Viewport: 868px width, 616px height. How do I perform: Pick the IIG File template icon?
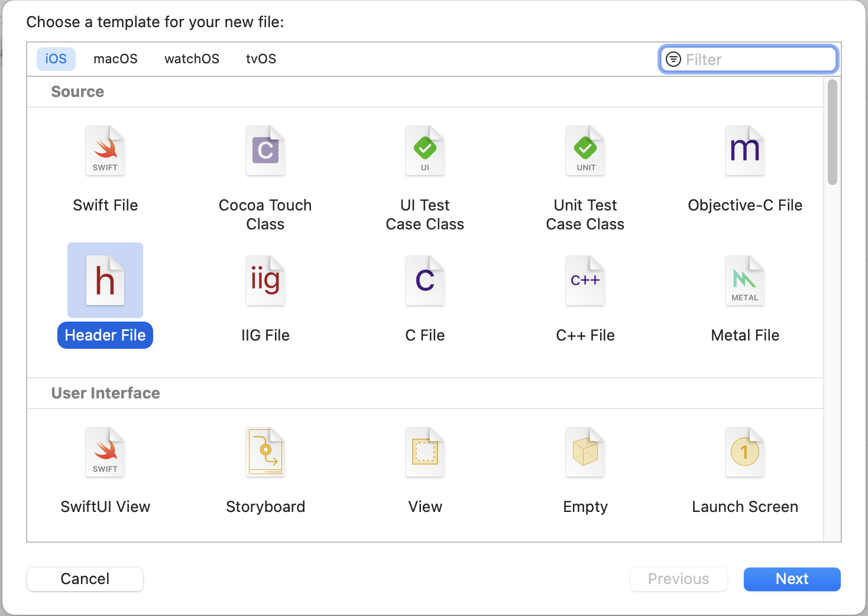[265, 280]
